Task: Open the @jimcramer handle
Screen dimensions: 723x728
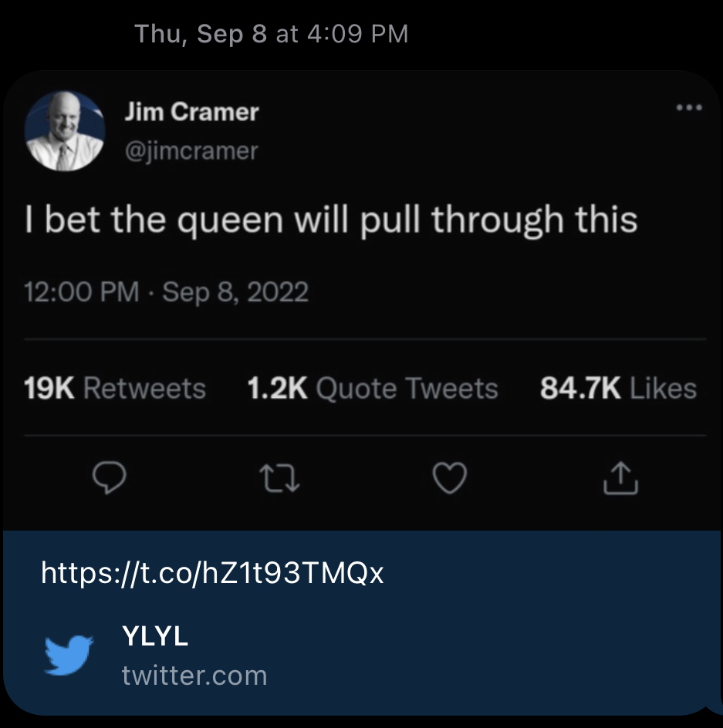Action: 191,150
